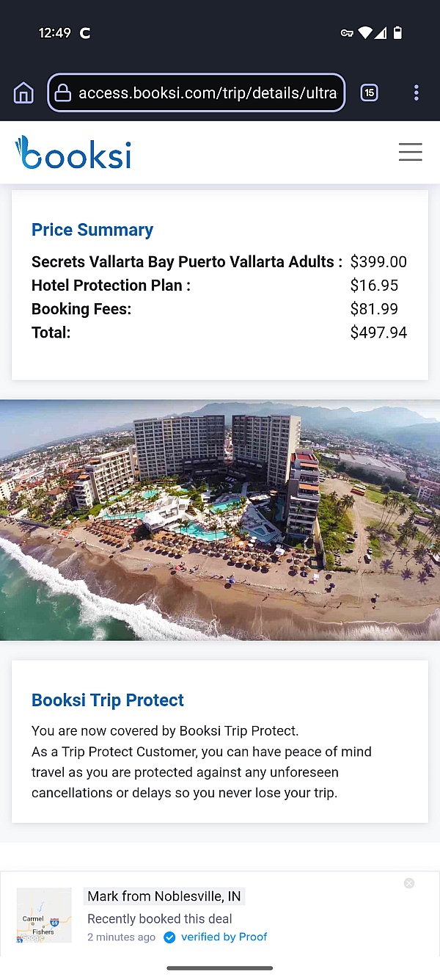Image resolution: width=440 pixels, height=980 pixels.
Task: Open the map thumbnail in the booking notification
Action: pos(44,915)
